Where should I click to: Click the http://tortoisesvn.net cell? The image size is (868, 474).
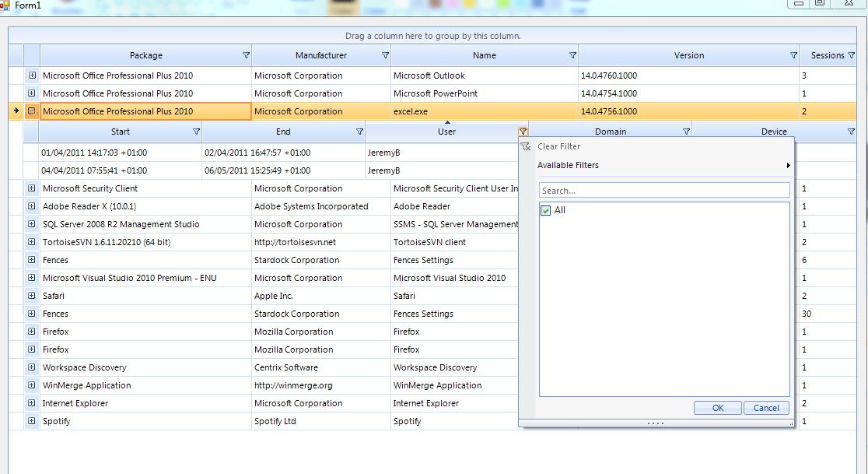[x=321, y=242]
